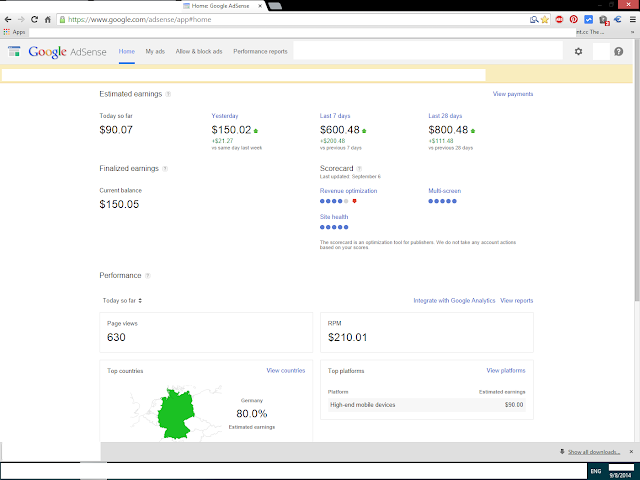This screenshot has height=480, width=640.
Task: Open the Allow & block ads tab
Action: 199,51
